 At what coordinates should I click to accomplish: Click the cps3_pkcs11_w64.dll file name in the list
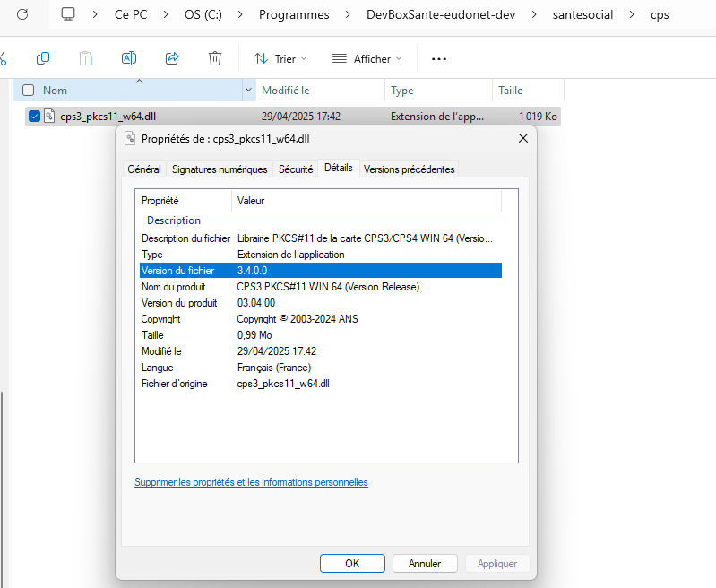point(108,117)
